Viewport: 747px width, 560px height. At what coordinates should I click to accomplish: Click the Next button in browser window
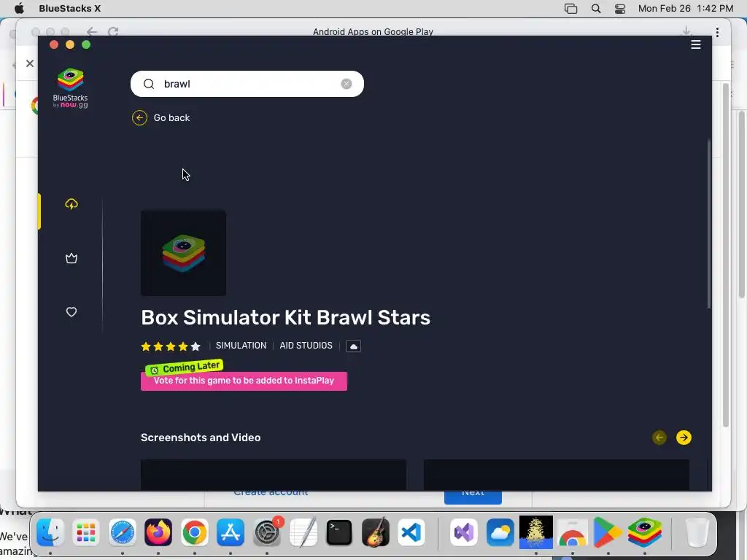tap(473, 497)
